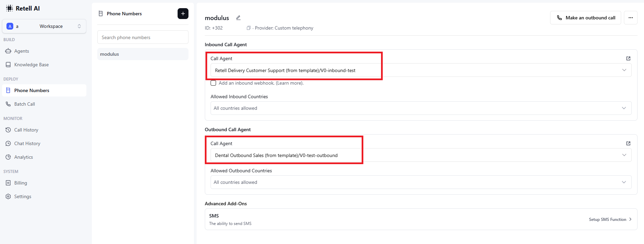Open inbound call agent in new window
Image resolution: width=644 pixels, height=244 pixels.
628,58
